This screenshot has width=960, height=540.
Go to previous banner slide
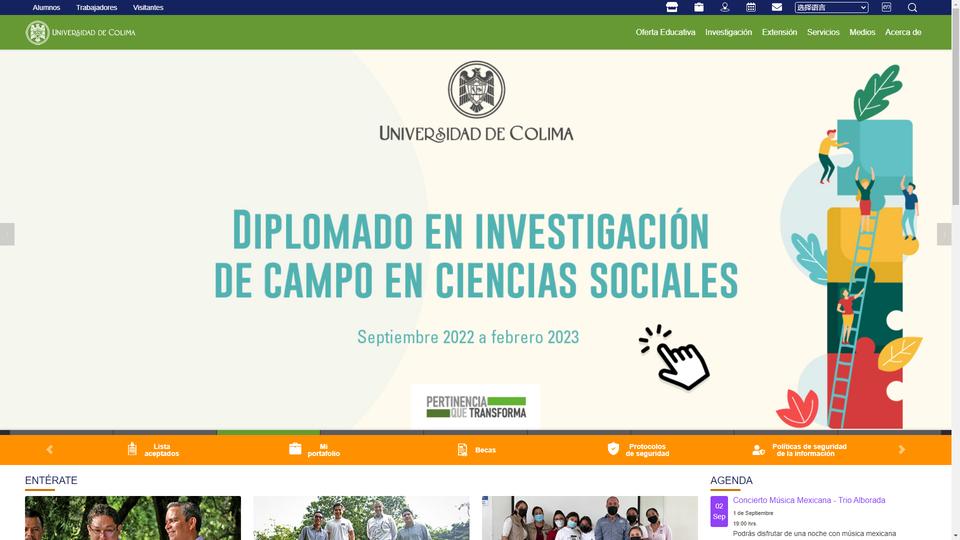[x=7, y=234]
